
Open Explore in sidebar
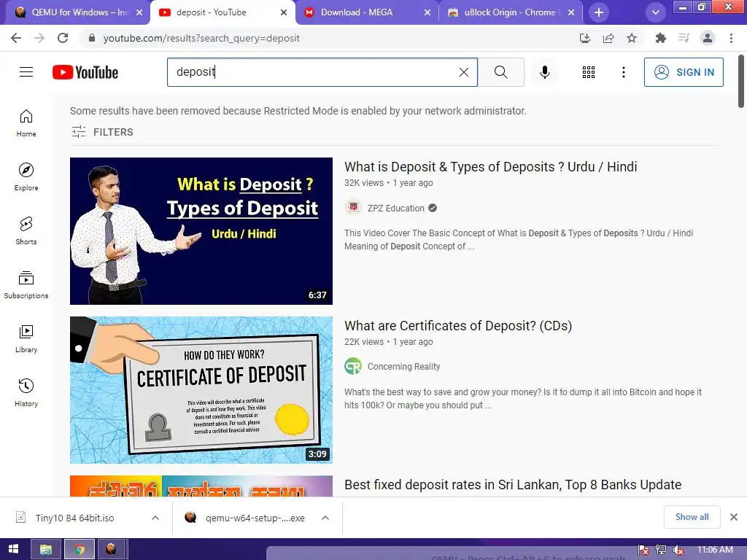[x=26, y=177]
